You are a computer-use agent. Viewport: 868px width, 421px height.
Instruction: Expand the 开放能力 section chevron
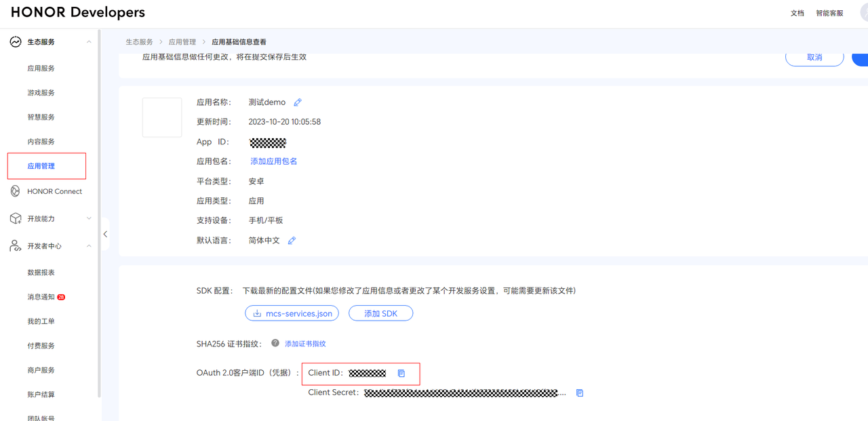[89, 218]
